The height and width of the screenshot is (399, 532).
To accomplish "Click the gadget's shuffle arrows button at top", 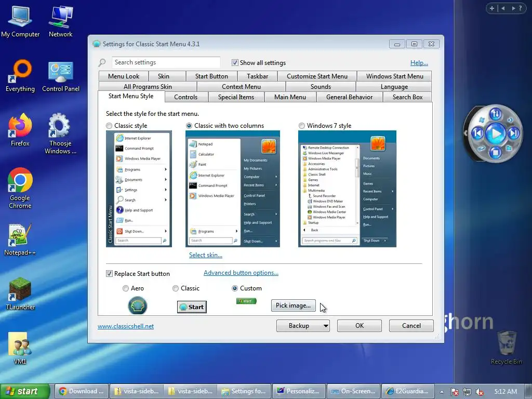I will [x=495, y=114].
